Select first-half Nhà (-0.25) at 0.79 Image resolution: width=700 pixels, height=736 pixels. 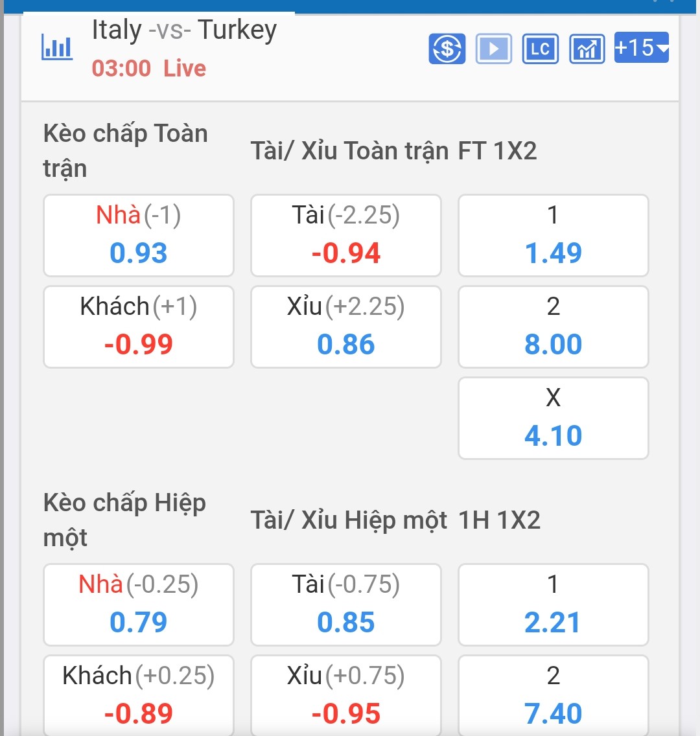138,604
